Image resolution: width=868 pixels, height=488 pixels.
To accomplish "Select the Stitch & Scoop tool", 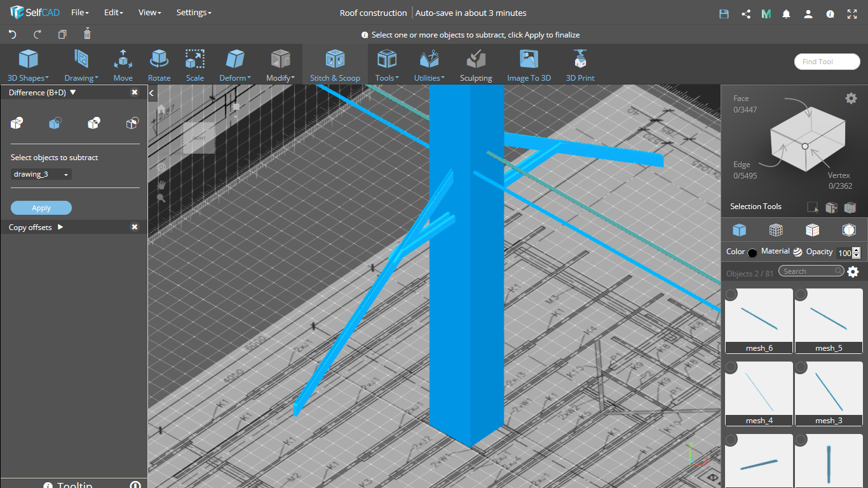I will 335,65.
